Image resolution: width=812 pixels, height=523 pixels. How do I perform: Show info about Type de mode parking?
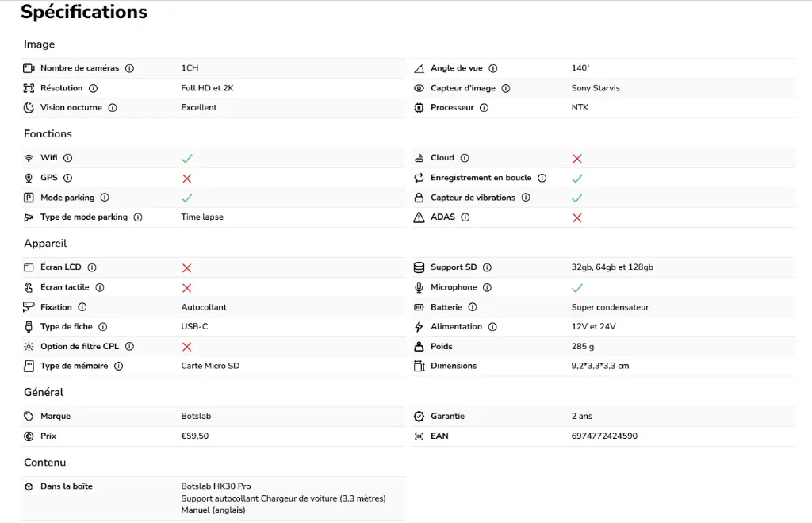coord(138,217)
